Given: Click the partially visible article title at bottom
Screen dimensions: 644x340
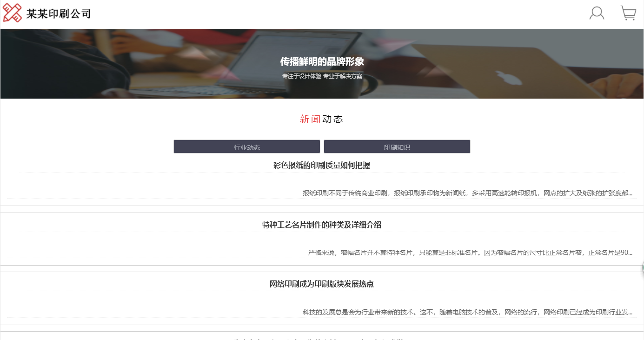Looking at the screenshot, I should [x=321, y=339].
